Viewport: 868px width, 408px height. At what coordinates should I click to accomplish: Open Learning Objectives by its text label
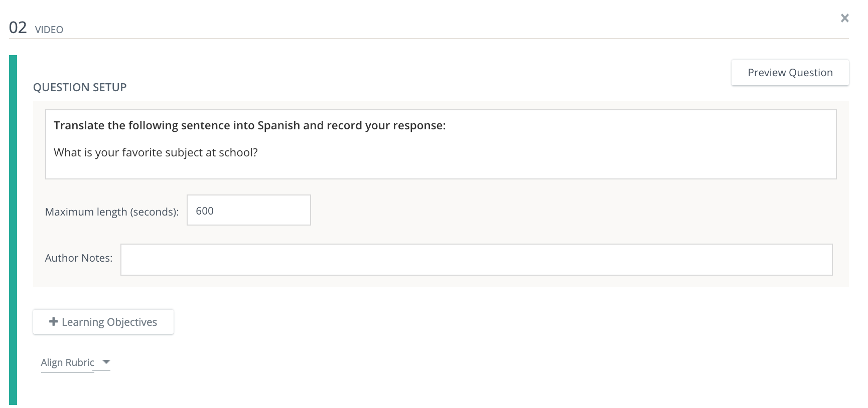point(109,322)
